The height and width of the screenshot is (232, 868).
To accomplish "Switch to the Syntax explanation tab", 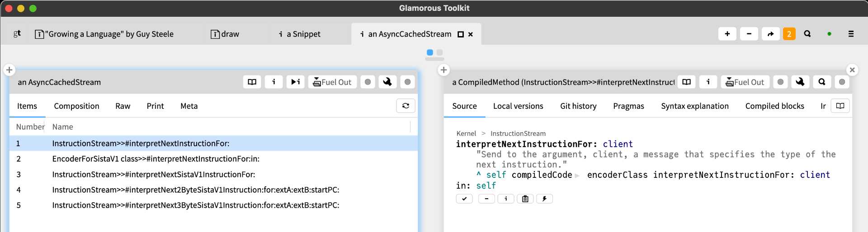I will click(695, 106).
